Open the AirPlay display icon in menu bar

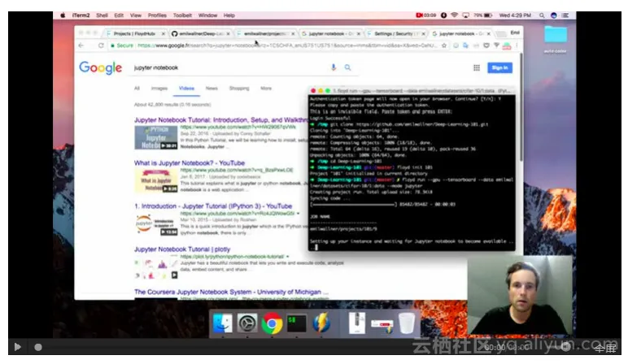(465, 15)
